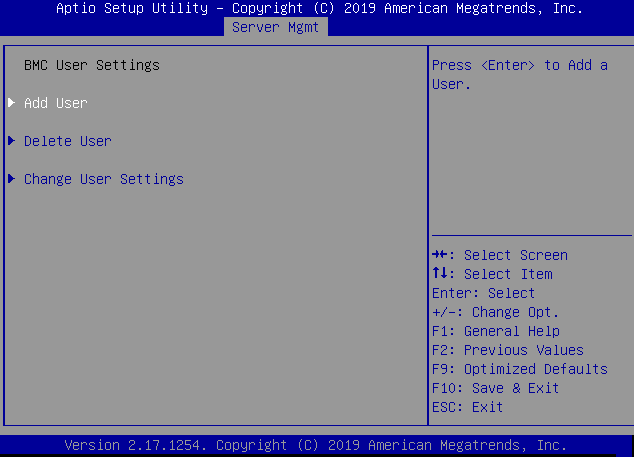This screenshot has width=634, height=457.
Task: Select the Server Mgmt tab
Action: (x=275, y=28)
